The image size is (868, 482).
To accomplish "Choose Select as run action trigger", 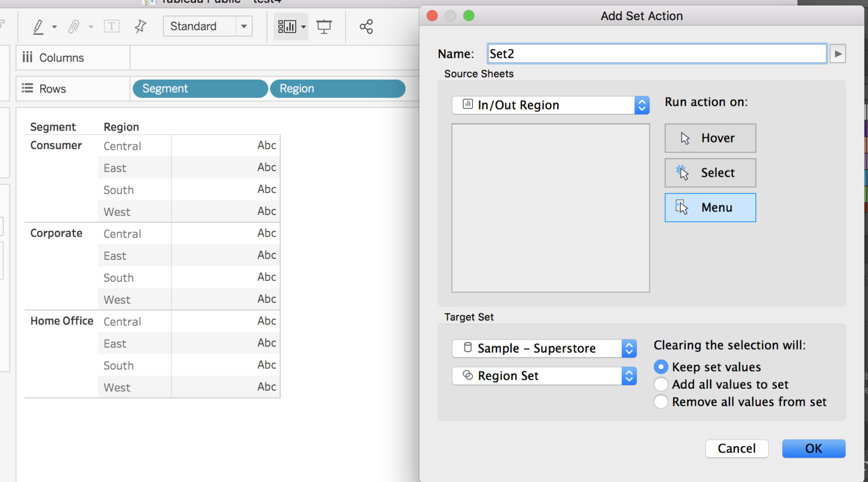I will [710, 173].
